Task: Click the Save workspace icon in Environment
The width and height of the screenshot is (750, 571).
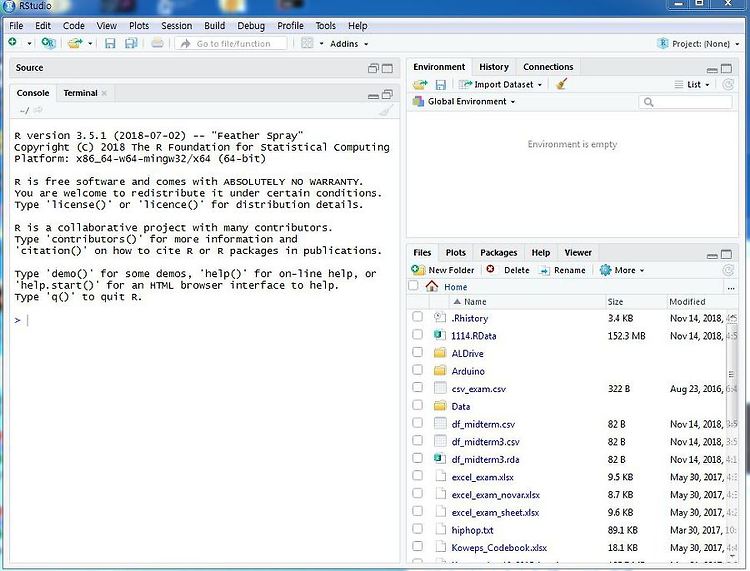Action: coord(441,85)
